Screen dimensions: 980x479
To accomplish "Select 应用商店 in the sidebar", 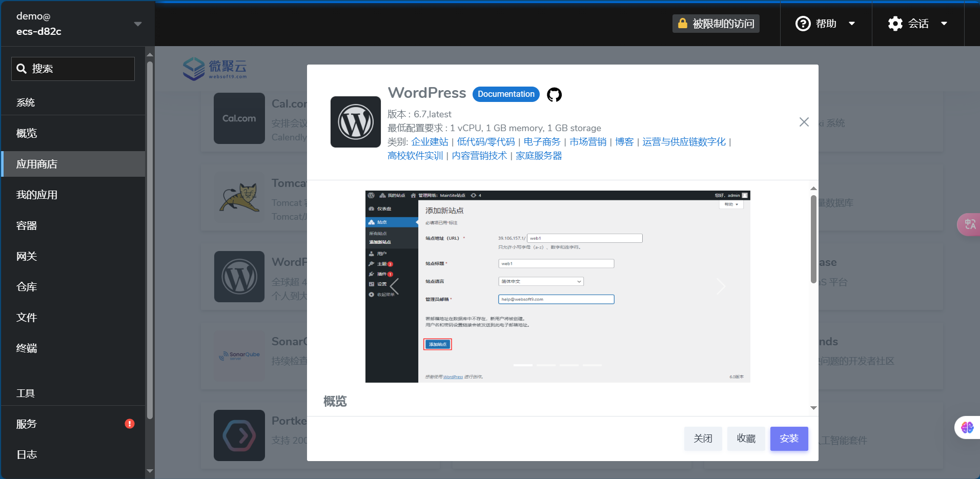I will pos(73,164).
